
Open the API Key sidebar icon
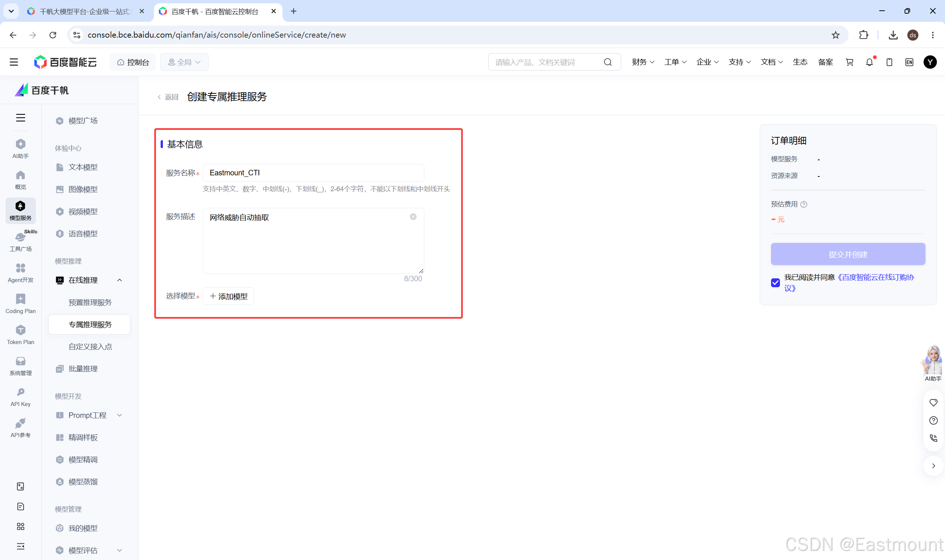[x=20, y=397]
